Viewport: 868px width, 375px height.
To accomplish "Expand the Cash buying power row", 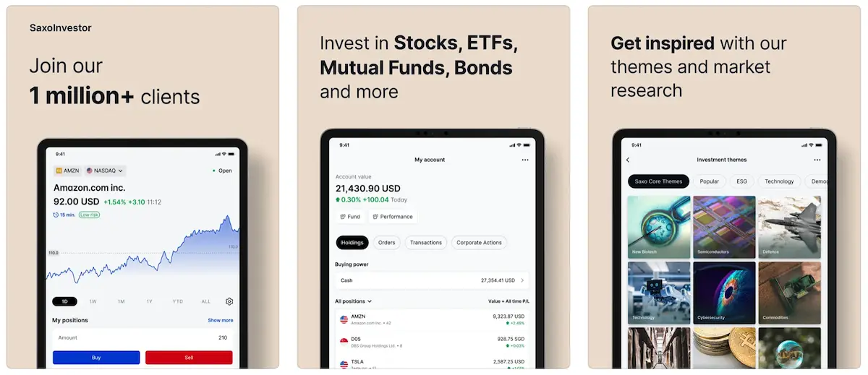I will [433, 280].
